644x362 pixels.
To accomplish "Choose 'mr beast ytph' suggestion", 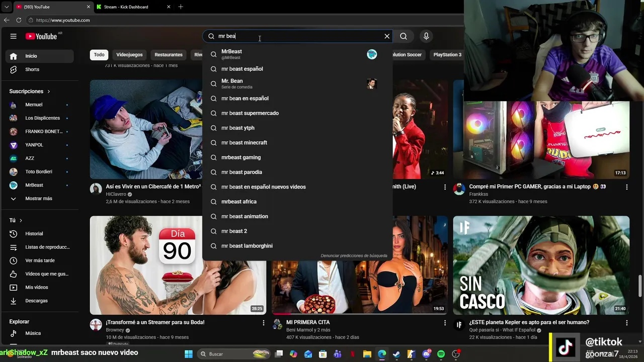I will 297,128.
